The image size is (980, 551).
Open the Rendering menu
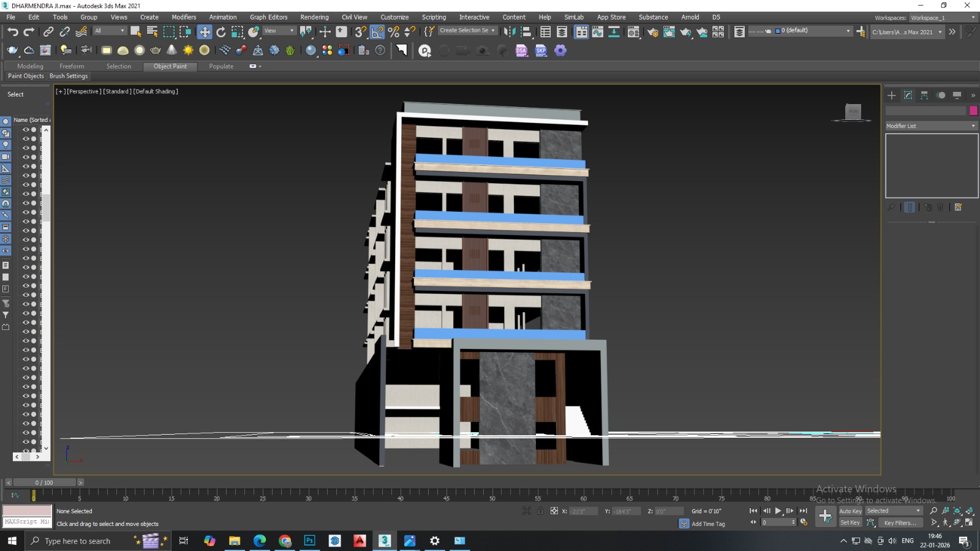[314, 17]
